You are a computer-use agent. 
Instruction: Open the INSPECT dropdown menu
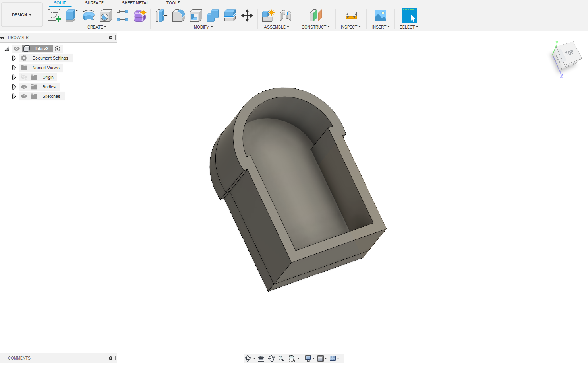(351, 27)
